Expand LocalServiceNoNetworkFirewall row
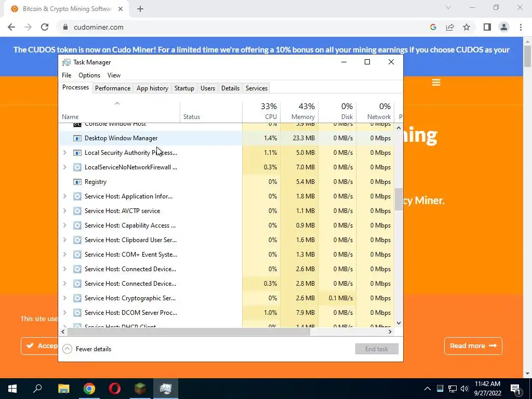The width and height of the screenshot is (532, 399). (x=65, y=167)
